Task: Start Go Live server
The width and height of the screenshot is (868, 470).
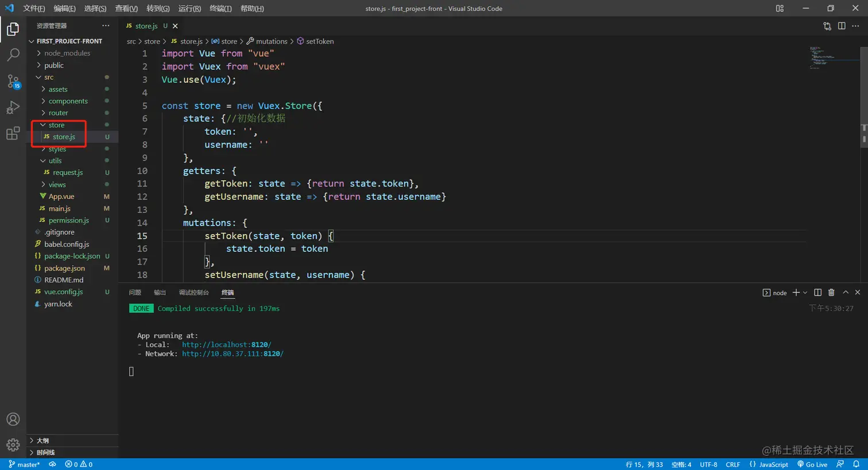Action: (x=812, y=464)
